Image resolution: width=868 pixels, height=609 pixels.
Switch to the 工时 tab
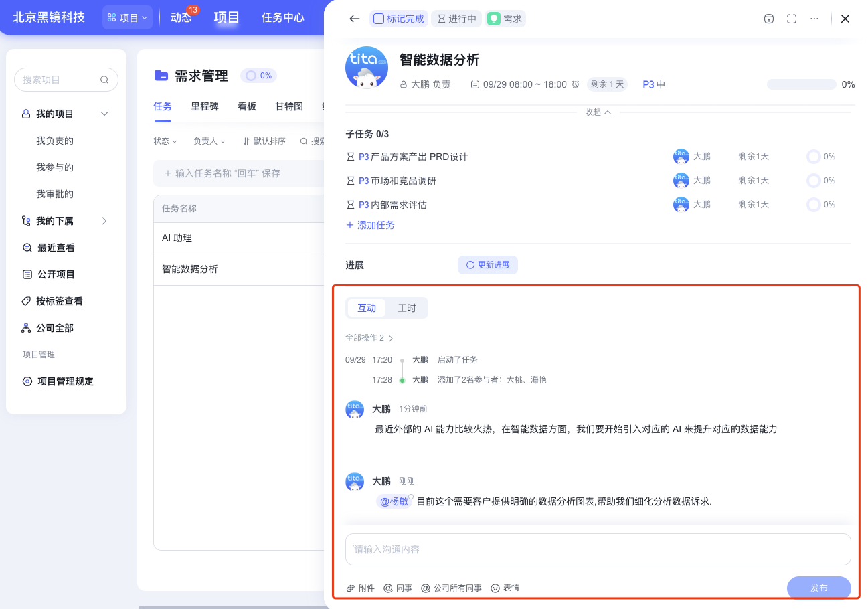click(407, 308)
